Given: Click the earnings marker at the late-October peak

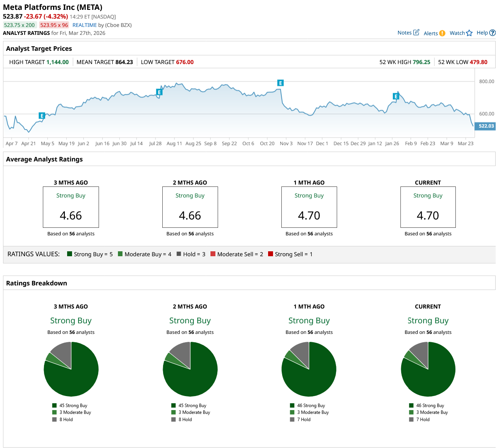Looking at the screenshot, I should pyautogui.click(x=280, y=83).
